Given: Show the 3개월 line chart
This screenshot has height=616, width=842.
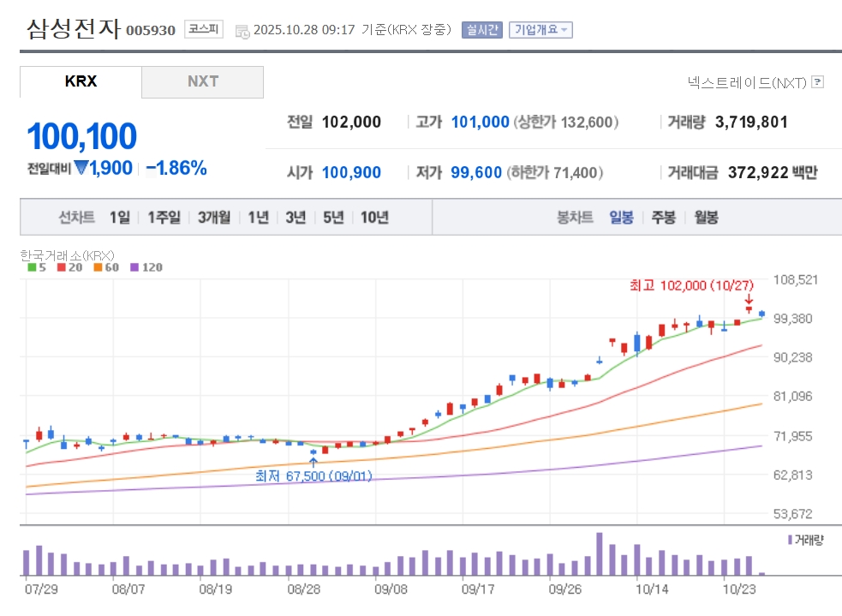Looking at the screenshot, I should point(213,218).
